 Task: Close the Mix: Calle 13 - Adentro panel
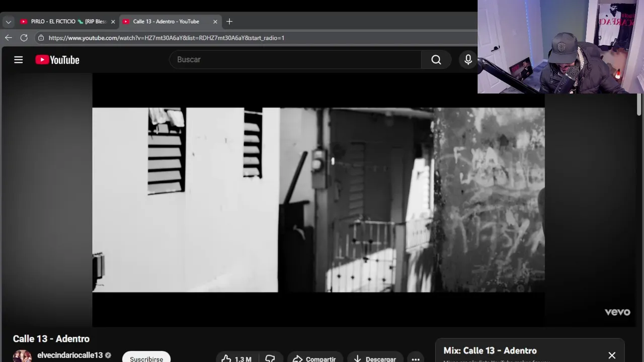tap(612, 355)
